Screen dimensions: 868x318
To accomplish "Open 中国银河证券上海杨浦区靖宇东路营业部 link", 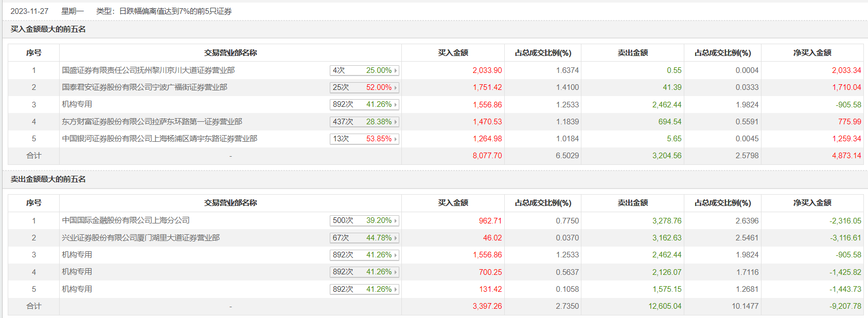I will [160, 139].
